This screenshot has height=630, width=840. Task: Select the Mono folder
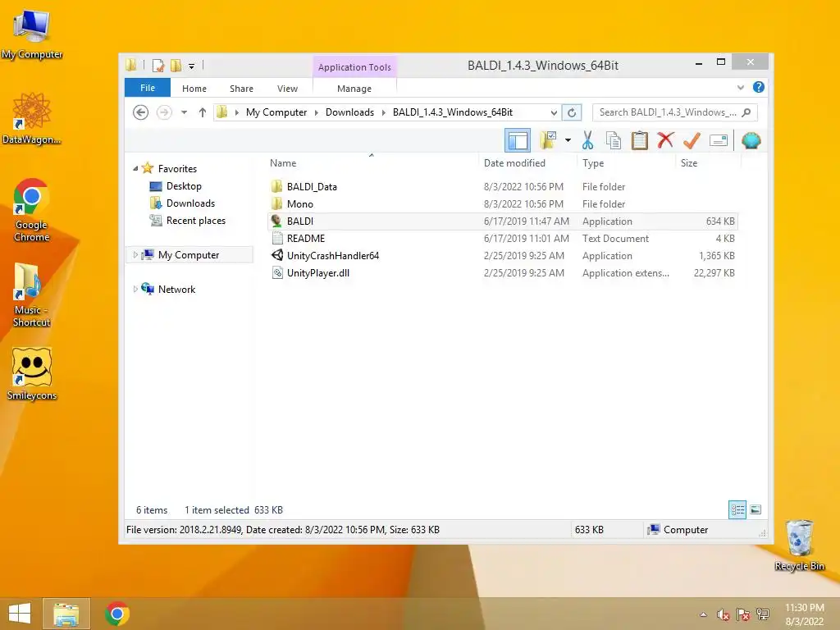[503, 203]
